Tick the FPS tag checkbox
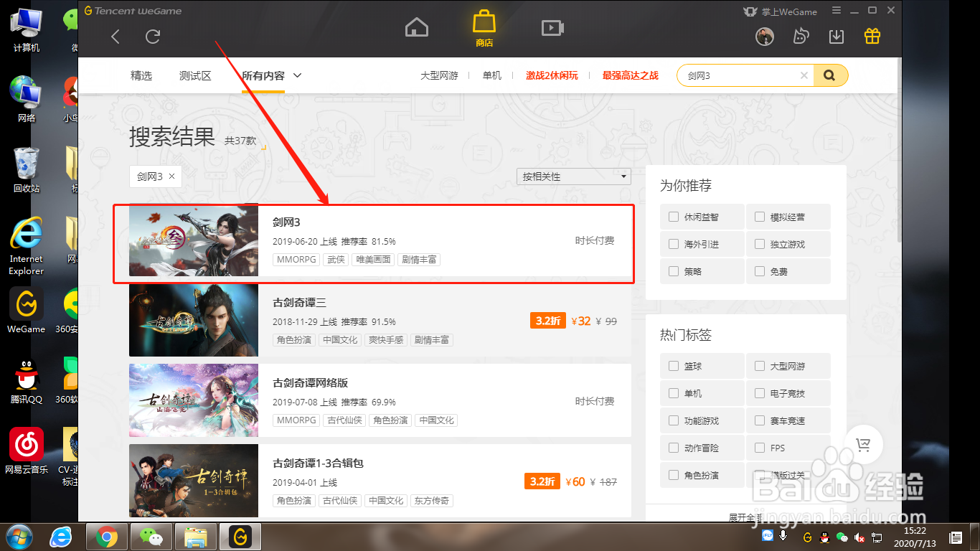980x551 pixels. [760, 448]
